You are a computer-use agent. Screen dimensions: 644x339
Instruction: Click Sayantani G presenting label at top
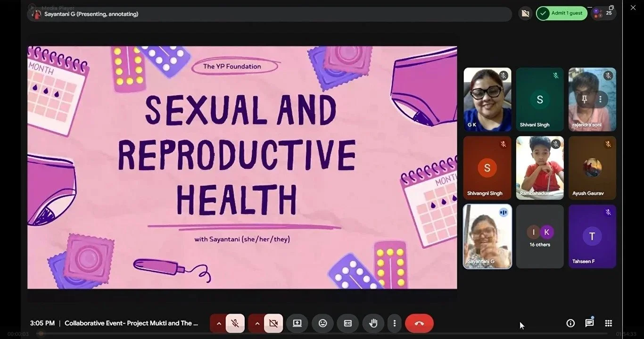91,14
